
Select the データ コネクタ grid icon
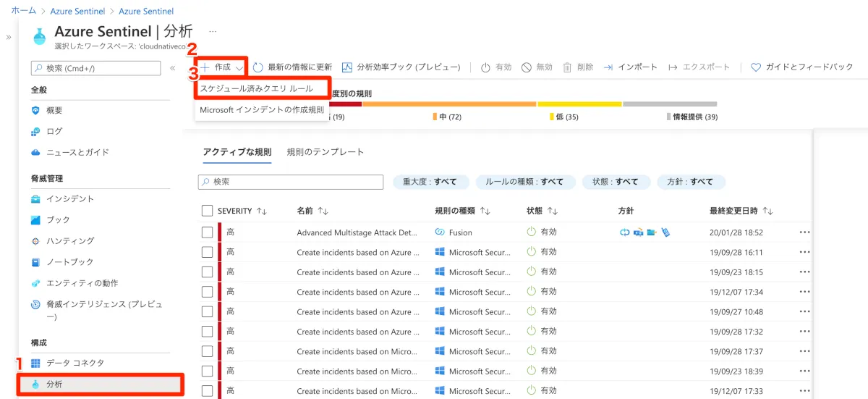pyautogui.click(x=35, y=363)
